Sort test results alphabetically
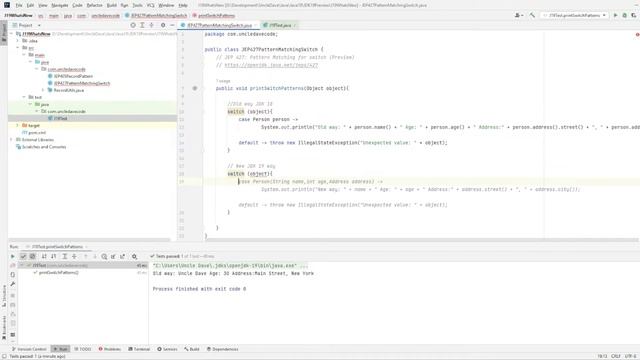Image resolution: width=640 pixels, height=360 pixels. pos(44,256)
